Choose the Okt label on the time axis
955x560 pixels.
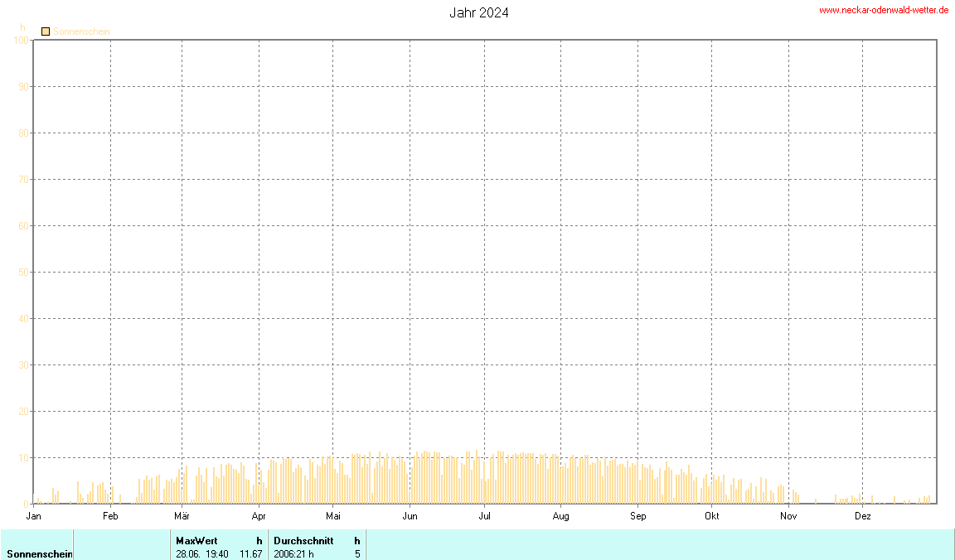coord(711,516)
